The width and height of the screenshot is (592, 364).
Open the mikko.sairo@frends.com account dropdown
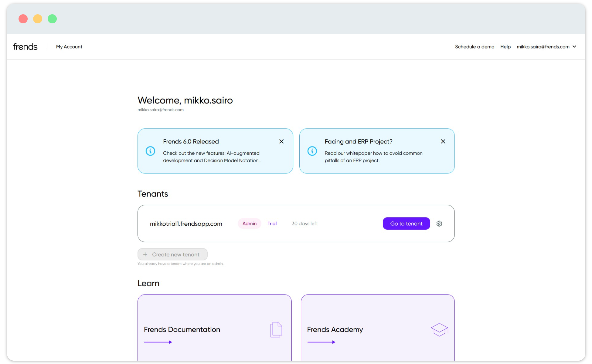(x=546, y=46)
